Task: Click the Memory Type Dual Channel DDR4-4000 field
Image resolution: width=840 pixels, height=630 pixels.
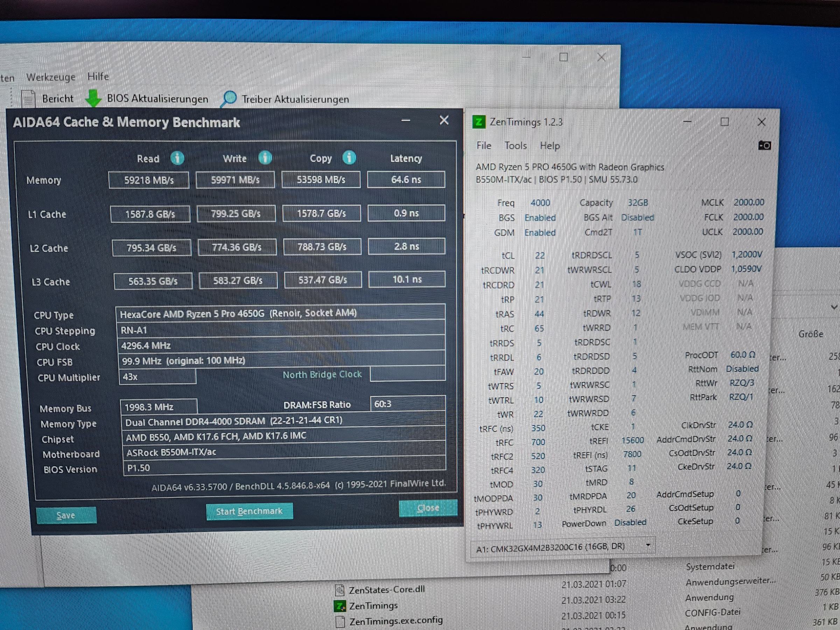Action: click(283, 421)
